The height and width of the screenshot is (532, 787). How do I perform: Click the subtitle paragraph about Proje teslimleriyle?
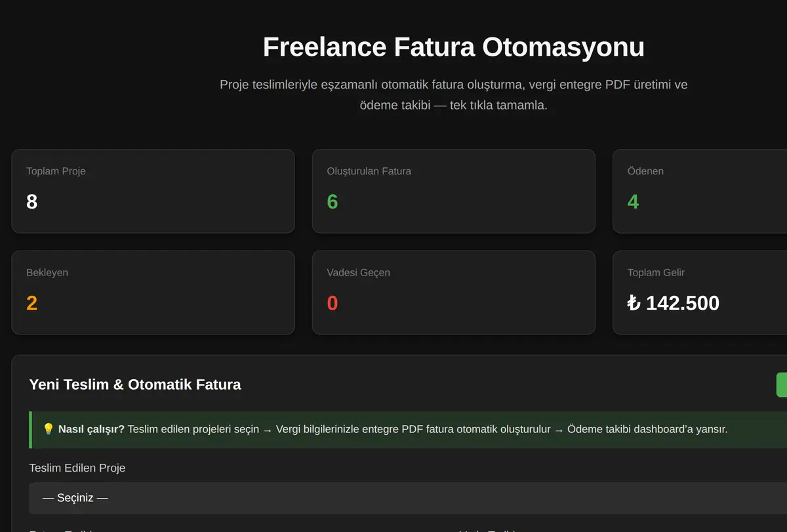click(x=454, y=94)
